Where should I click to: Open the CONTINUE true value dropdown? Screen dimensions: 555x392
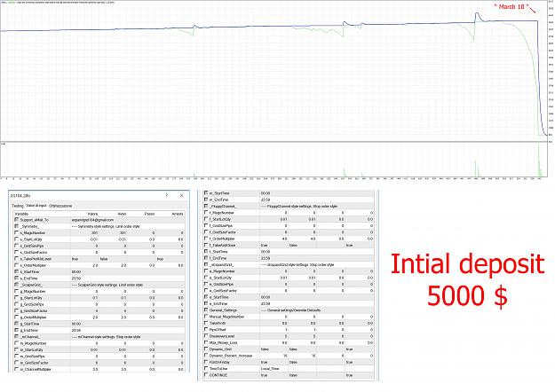pos(264,375)
